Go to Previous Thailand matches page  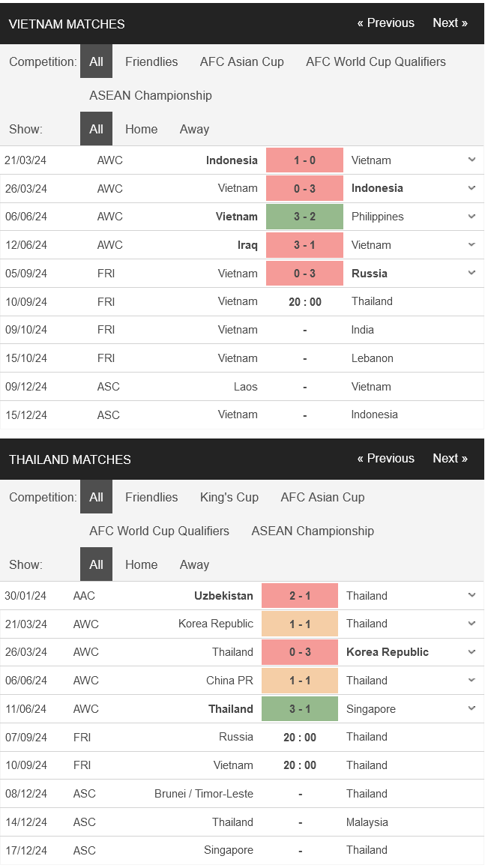pos(386,458)
